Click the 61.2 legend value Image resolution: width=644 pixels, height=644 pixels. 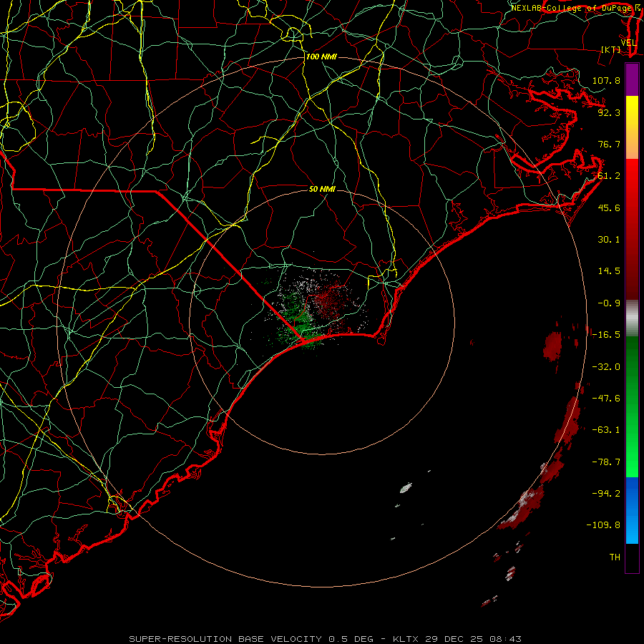[x=609, y=176]
